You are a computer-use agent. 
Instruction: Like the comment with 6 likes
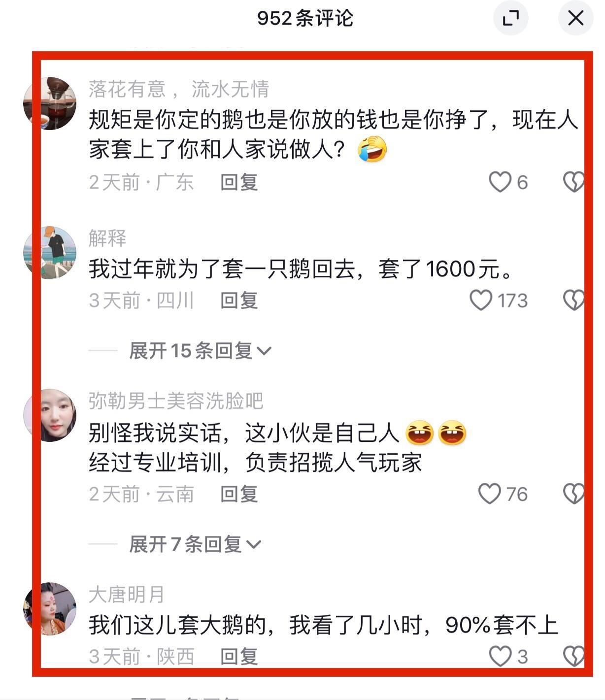click(x=500, y=182)
